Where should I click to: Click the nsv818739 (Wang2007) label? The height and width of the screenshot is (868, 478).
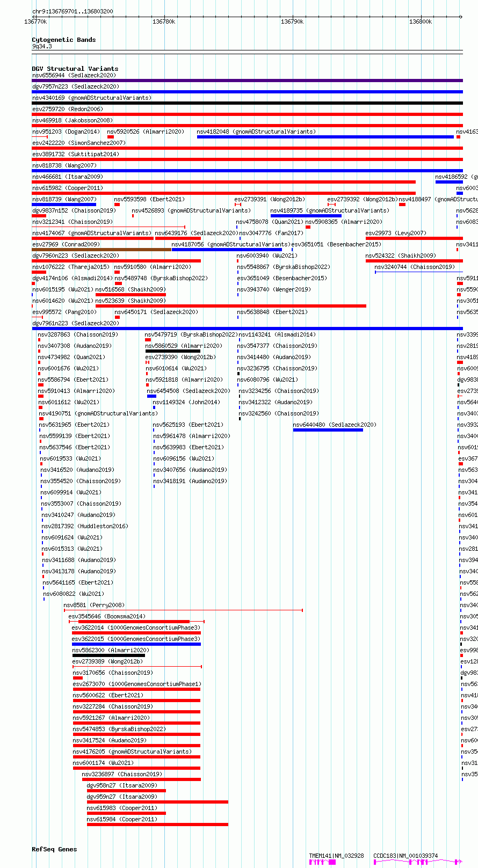pos(64,199)
